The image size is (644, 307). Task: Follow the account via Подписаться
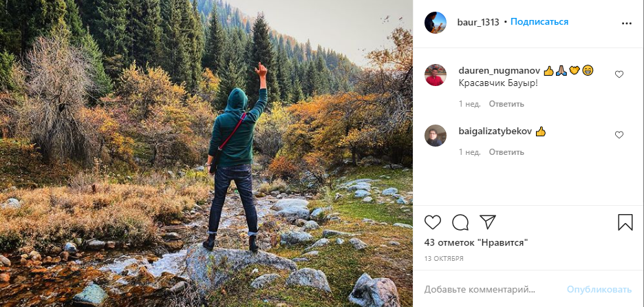tap(539, 22)
